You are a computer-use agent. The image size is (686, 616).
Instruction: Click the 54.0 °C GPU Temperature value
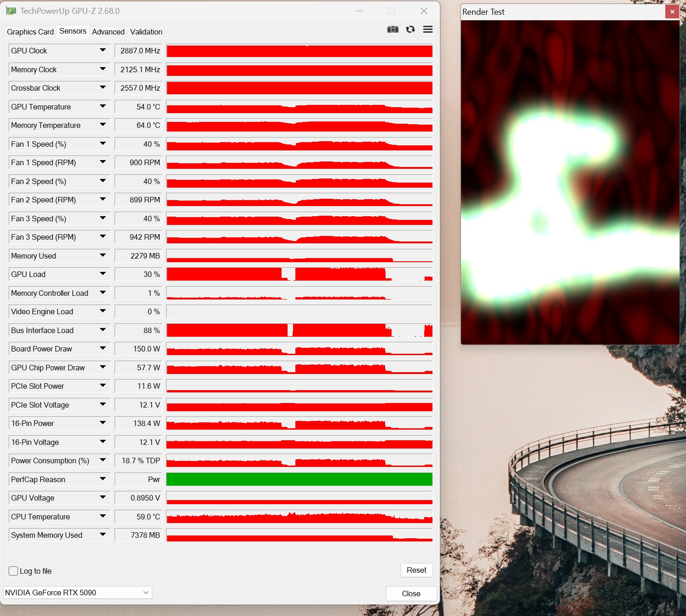point(138,107)
